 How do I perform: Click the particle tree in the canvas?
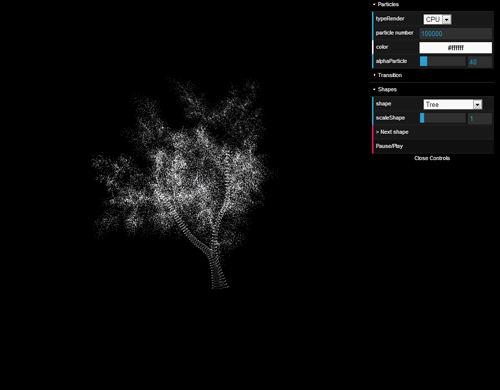(183, 183)
